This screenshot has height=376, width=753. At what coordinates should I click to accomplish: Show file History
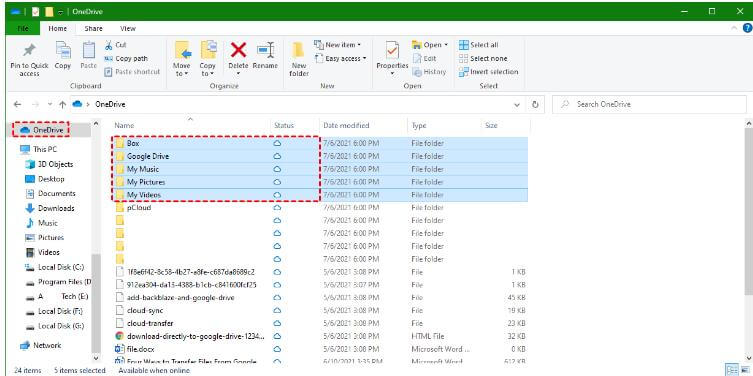coord(429,72)
